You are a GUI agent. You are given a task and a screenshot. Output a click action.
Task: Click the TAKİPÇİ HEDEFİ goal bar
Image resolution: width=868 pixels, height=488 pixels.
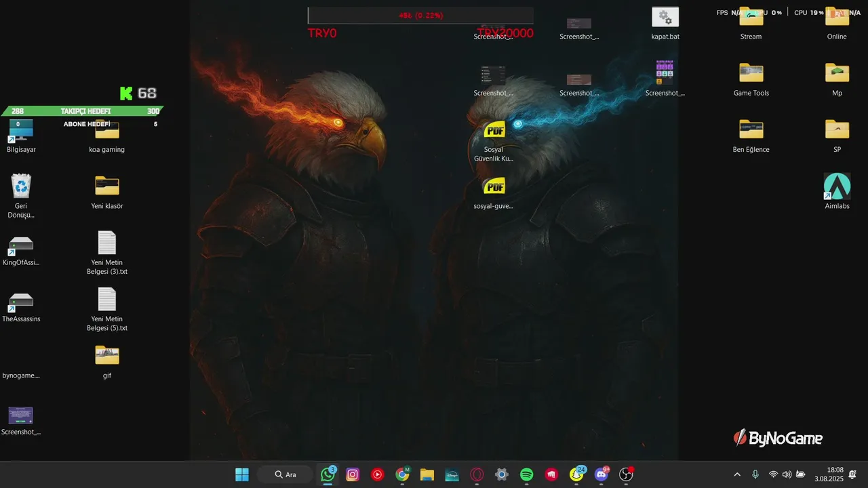point(82,111)
